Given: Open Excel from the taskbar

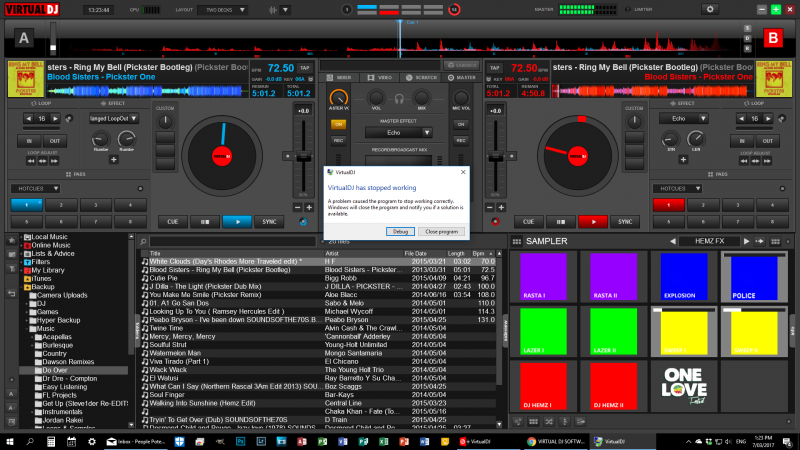Looking at the screenshot, I should pos(383,441).
